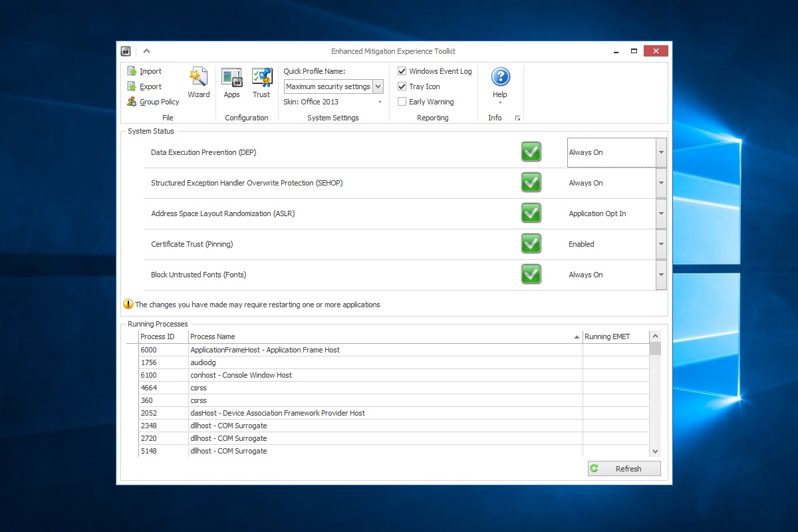Sort by Process ID column header
This screenshot has height=532, width=798.
coord(164,336)
